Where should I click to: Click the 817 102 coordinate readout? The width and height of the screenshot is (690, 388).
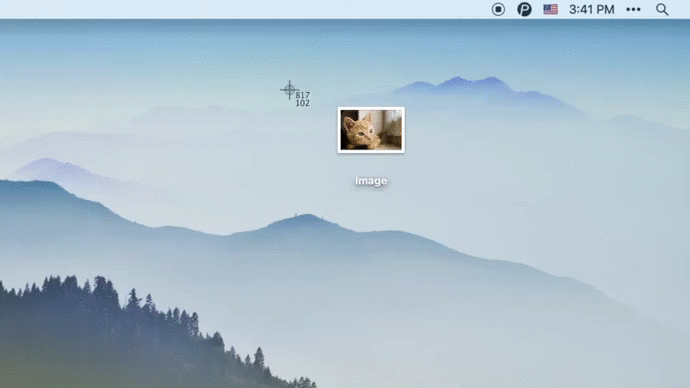pos(303,99)
